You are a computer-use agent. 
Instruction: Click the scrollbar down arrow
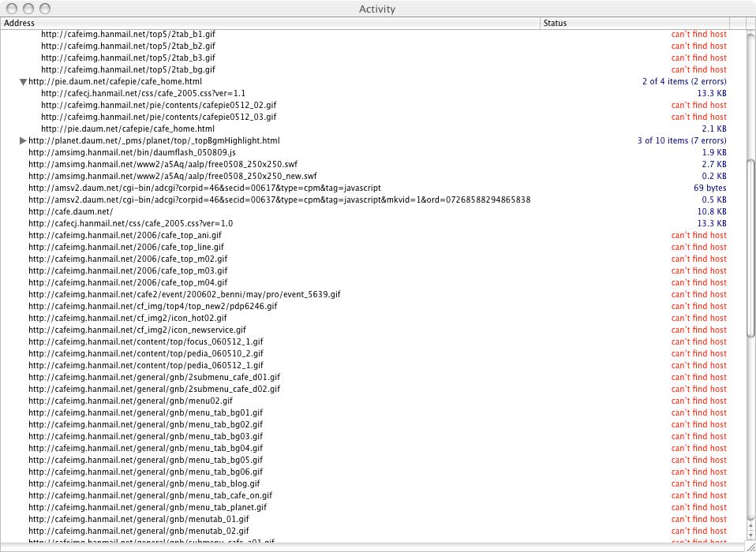(x=750, y=535)
